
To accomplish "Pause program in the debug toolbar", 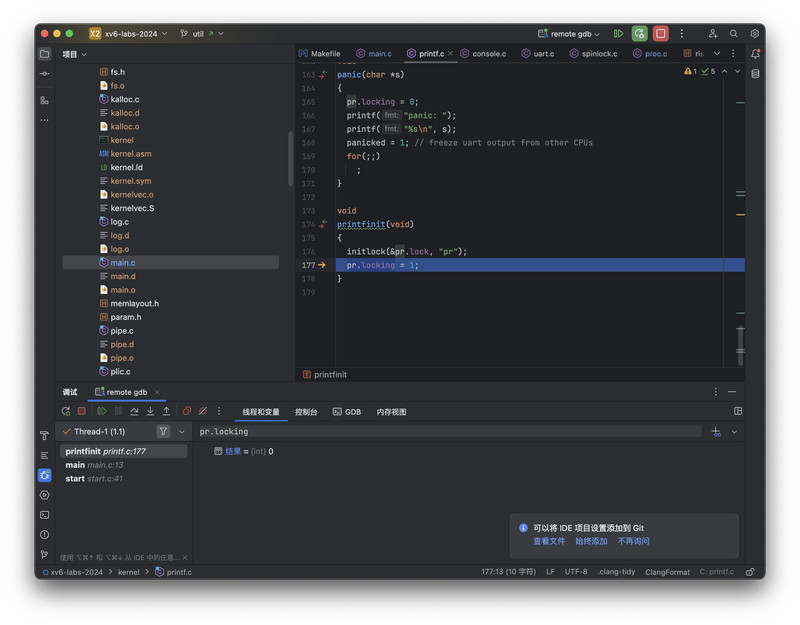I will click(x=118, y=411).
